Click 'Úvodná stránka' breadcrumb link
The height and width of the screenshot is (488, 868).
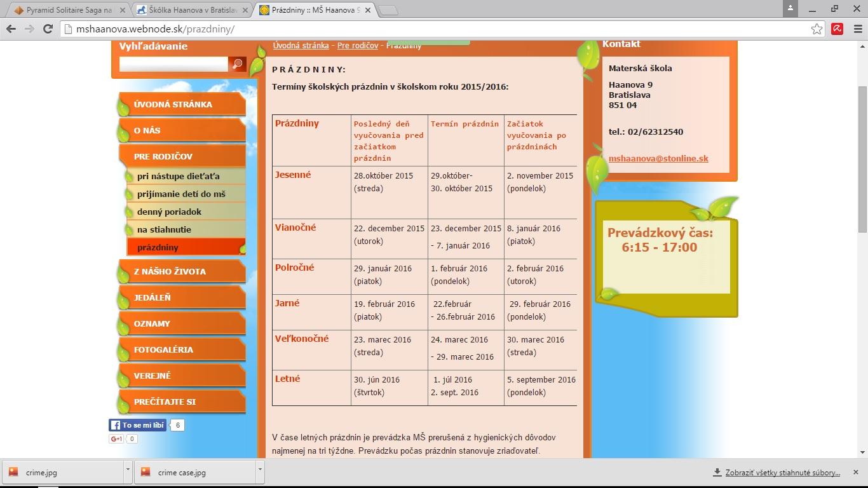tap(301, 46)
